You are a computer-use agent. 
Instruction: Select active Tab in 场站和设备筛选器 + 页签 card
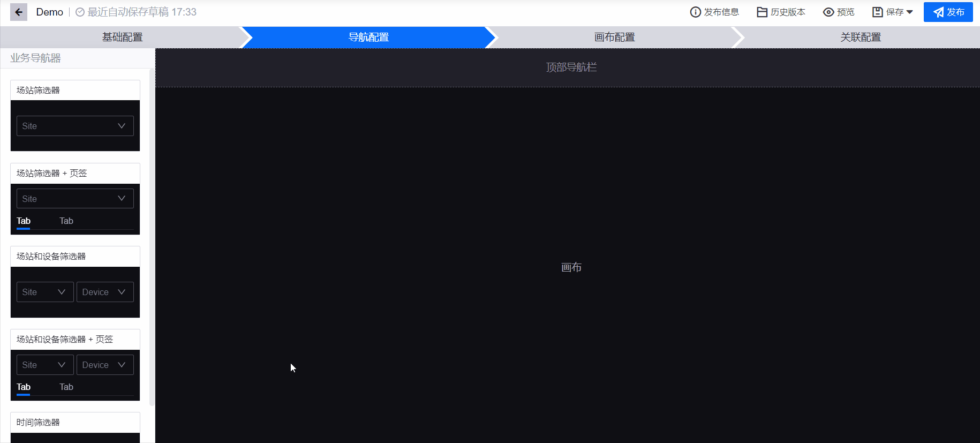tap(24, 387)
